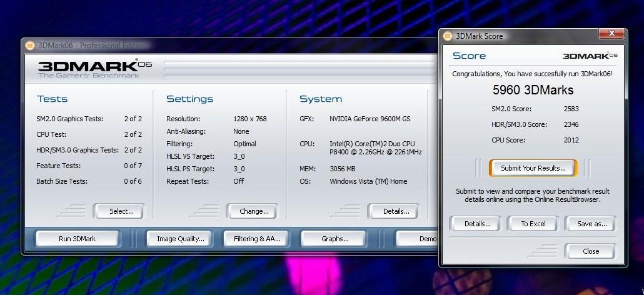The image size is (644, 295).
Task: Click NVIDIA GeForce 9600M GS text
Action: (x=370, y=119)
